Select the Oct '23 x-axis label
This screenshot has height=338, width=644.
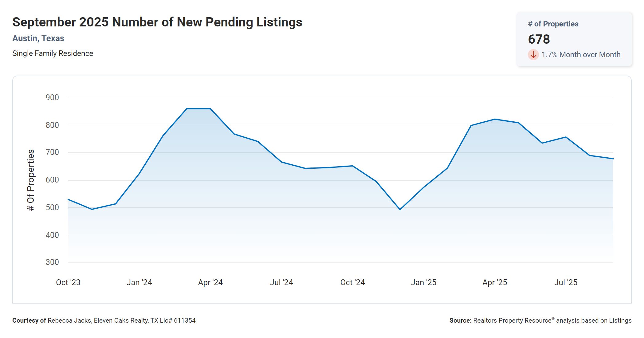pos(68,282)
